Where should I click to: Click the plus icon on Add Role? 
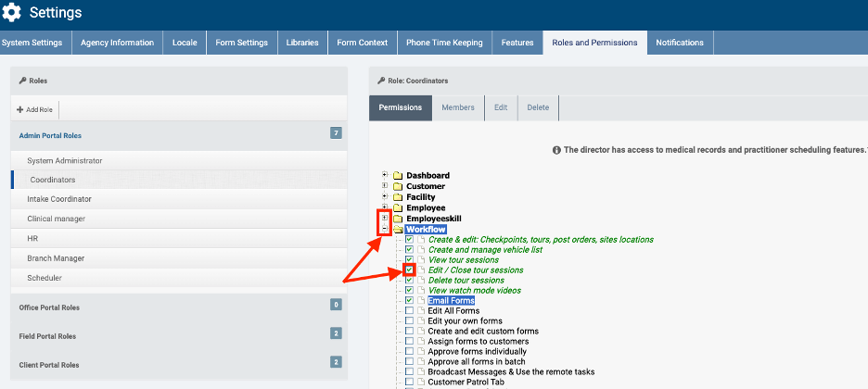tap(19, 109)
